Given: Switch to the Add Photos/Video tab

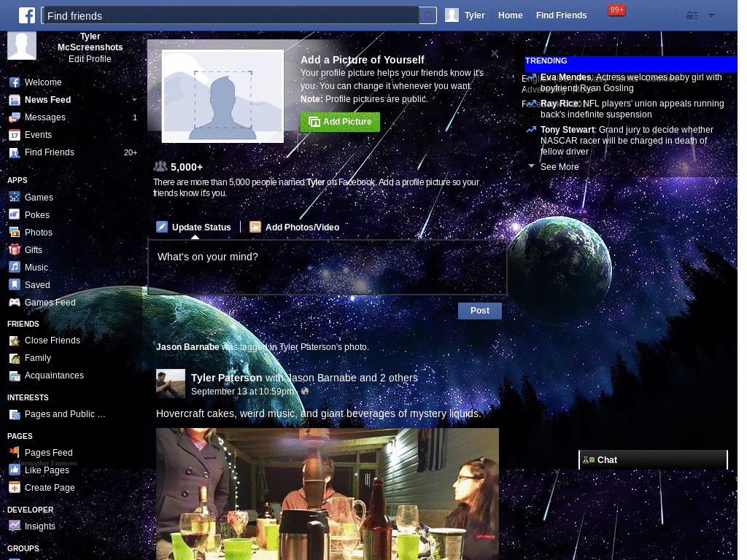Looking at the screenshot, I should pos(295,227).
